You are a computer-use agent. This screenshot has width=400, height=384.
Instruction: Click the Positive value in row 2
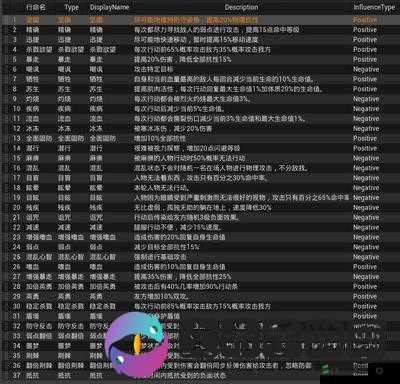coord(365,30)
